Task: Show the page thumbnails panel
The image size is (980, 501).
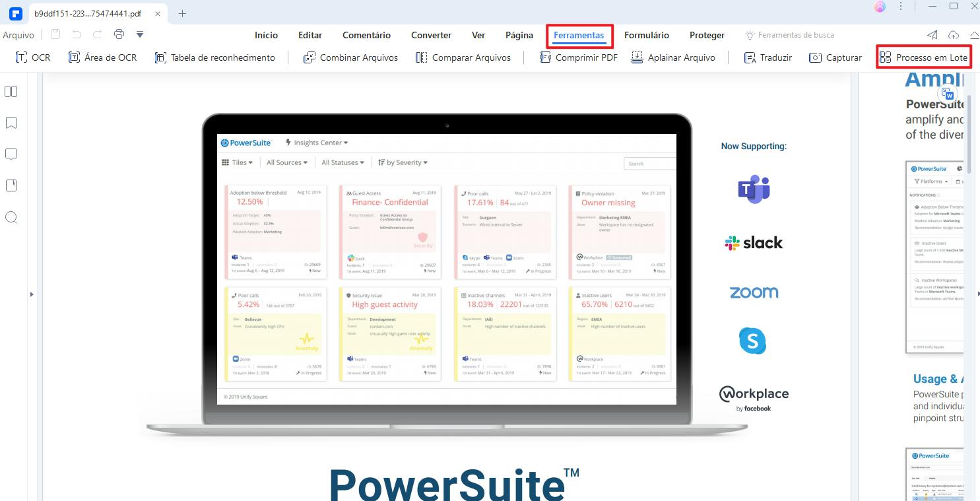Action: pyautogui.click(x=11, y=92)
